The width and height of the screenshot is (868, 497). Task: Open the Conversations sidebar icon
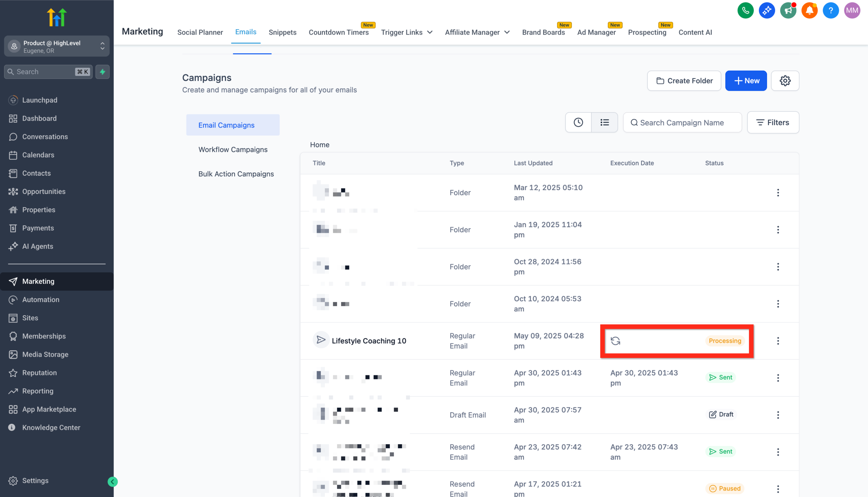13,137
